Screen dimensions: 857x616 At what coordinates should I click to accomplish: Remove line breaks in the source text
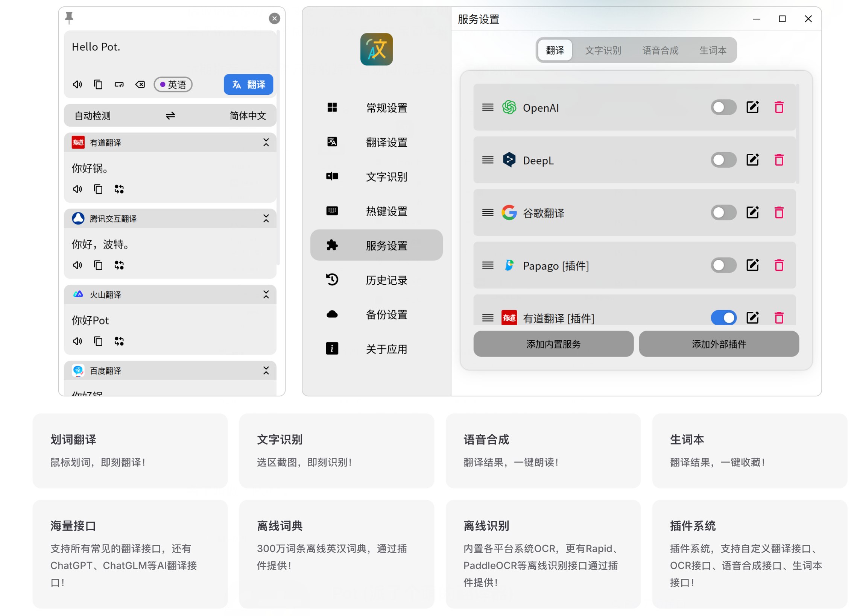coord(119,84)
